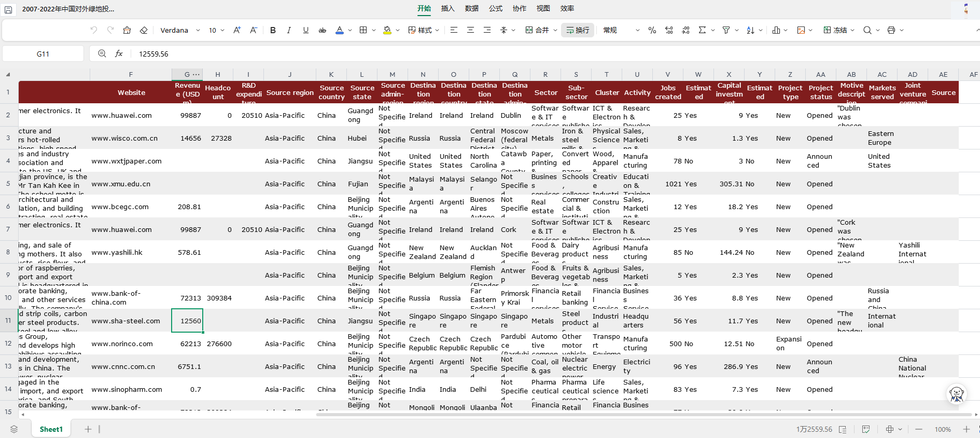Click the clear formatting eraser icon
The width and height of the screenshot is (980, 438).
click(144, 30)
